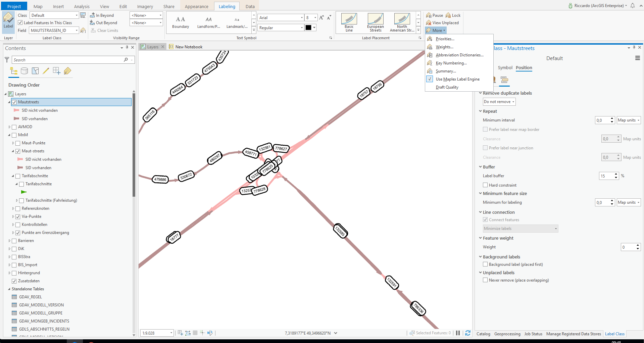Viewport: 644px width, 343px height.
Task: Click the Label button in the ribbon
Action: tap(8, 22)
